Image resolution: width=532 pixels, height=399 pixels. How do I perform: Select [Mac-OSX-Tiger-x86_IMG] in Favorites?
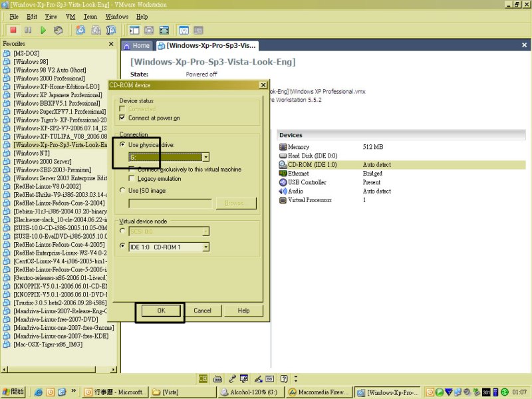pyautogui.click(x=48, y=344)
